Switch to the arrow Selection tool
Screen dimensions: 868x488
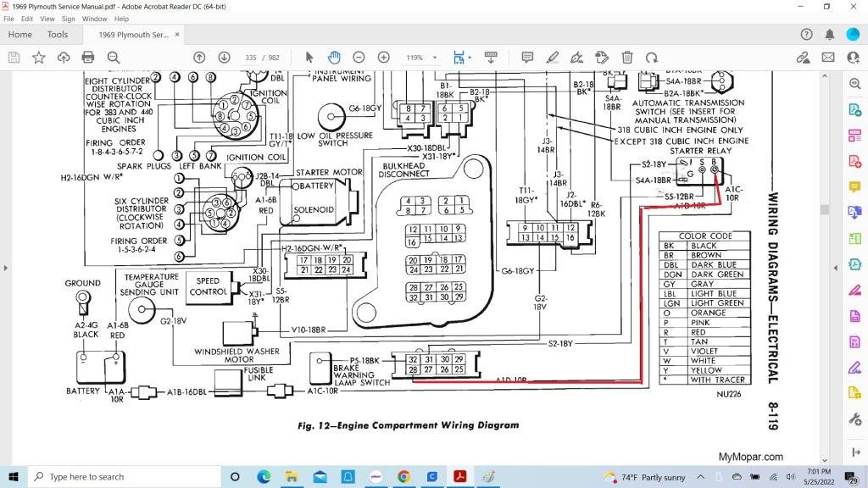(309, 57)
